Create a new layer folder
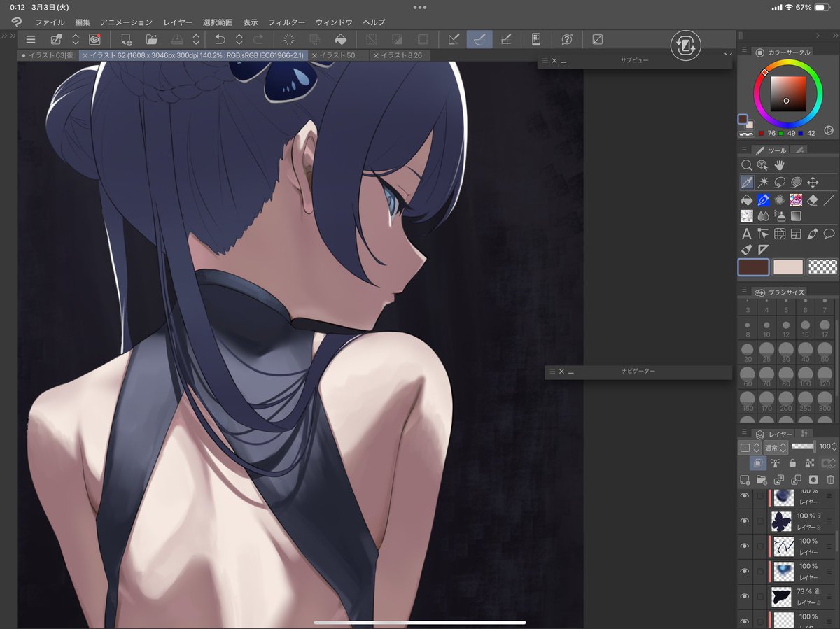The image size is (840, 629). point(762,480)
